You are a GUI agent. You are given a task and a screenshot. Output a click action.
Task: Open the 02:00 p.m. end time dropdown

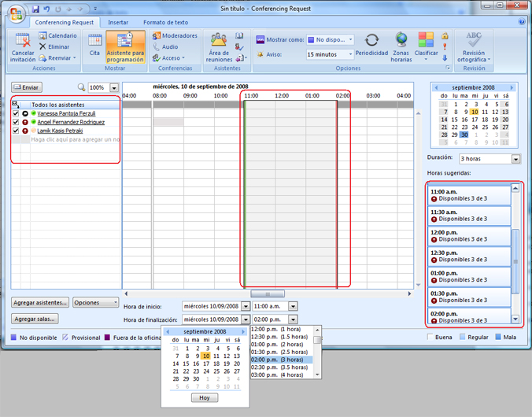[x=293, y=319]
